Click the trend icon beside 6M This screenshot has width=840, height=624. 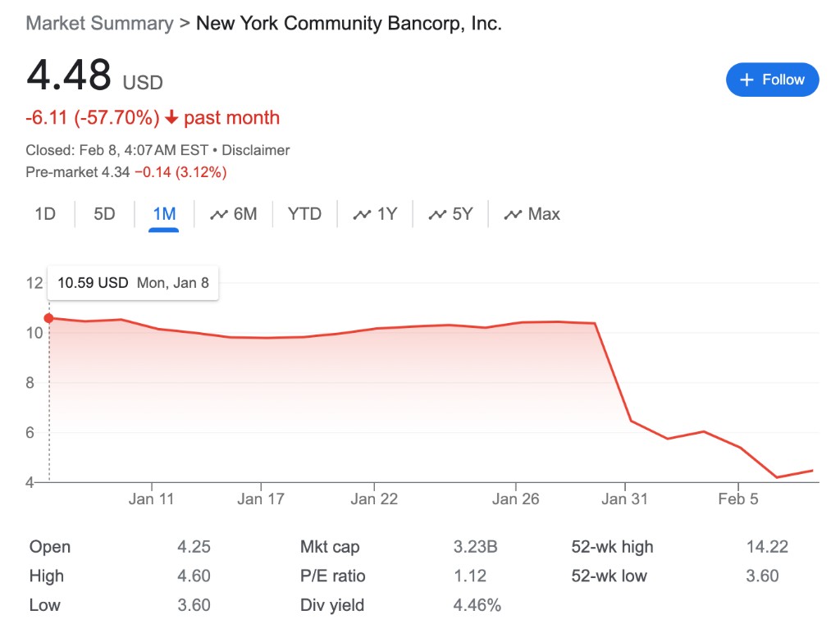[218, 215]
